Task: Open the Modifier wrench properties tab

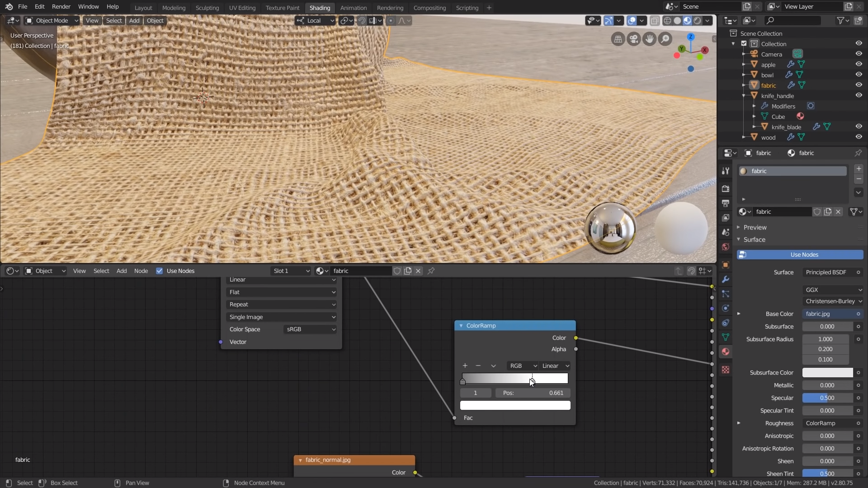Action: click(726, 279)
